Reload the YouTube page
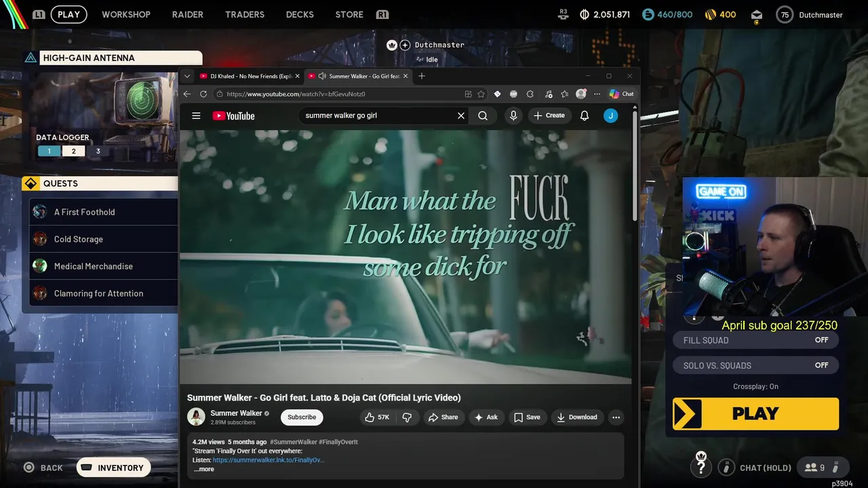Viewport: 868px width, 488px height. (x=203, y=94)
